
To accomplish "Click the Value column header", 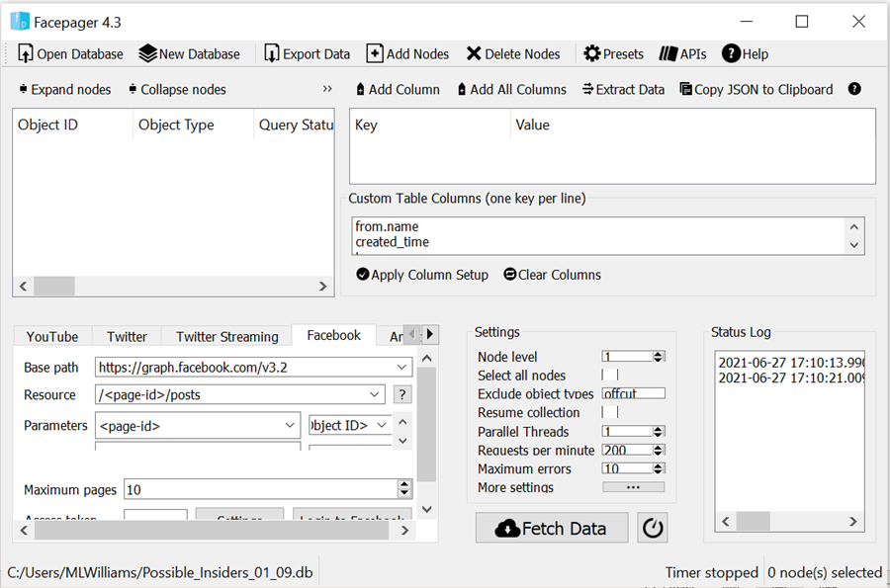I will pos(692,125).
